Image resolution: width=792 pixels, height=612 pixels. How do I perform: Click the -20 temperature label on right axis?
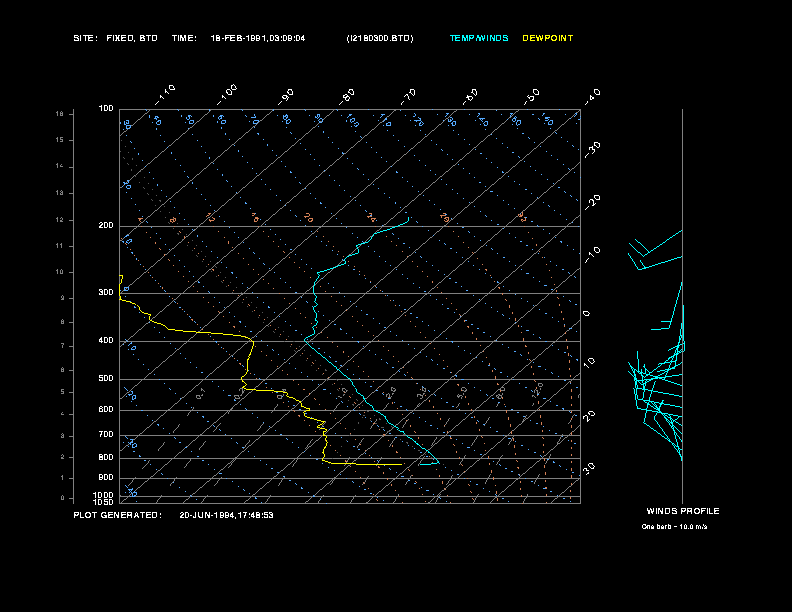click(592, 202)
